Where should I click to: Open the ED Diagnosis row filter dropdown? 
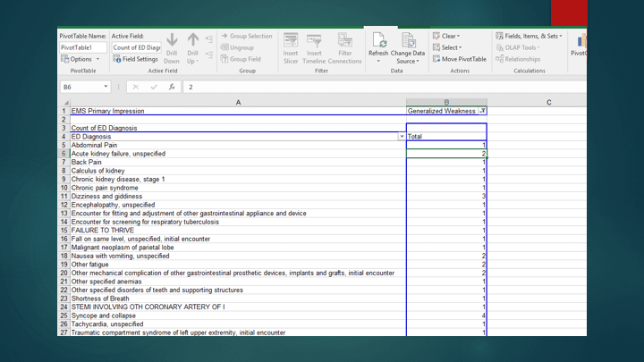[x=402, y=137]
